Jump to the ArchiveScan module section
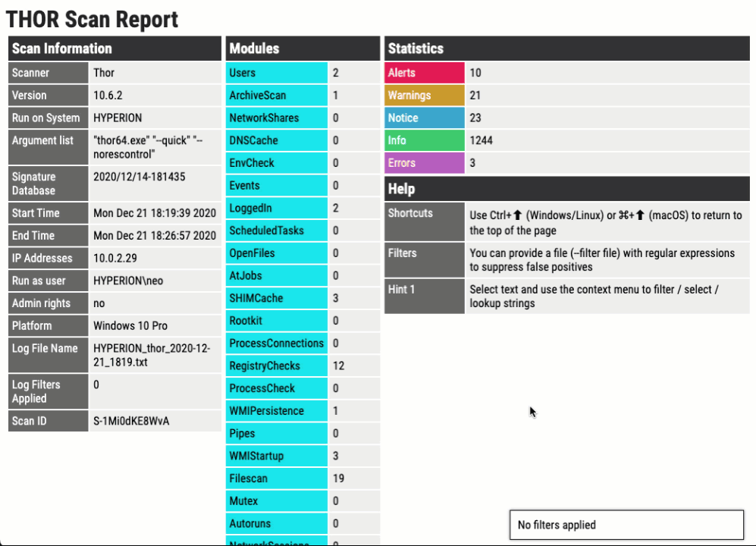The width and height of the screenshot is (756, 546). [258, 96]
